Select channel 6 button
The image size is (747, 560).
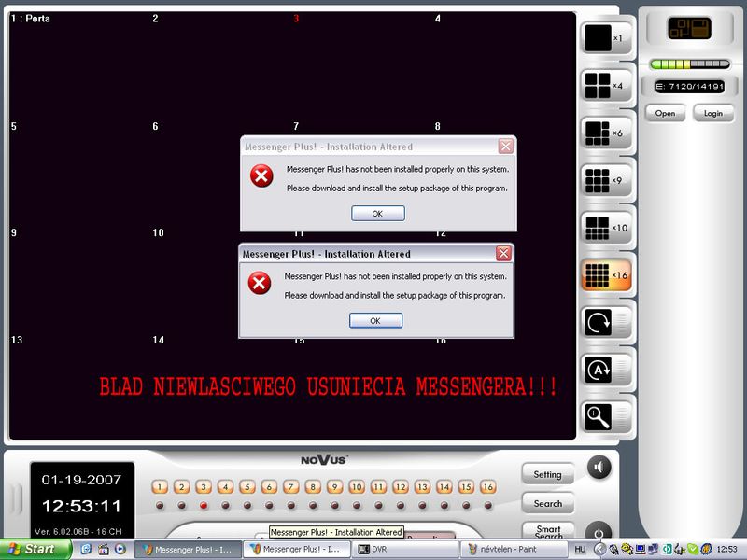coord(269,486)
